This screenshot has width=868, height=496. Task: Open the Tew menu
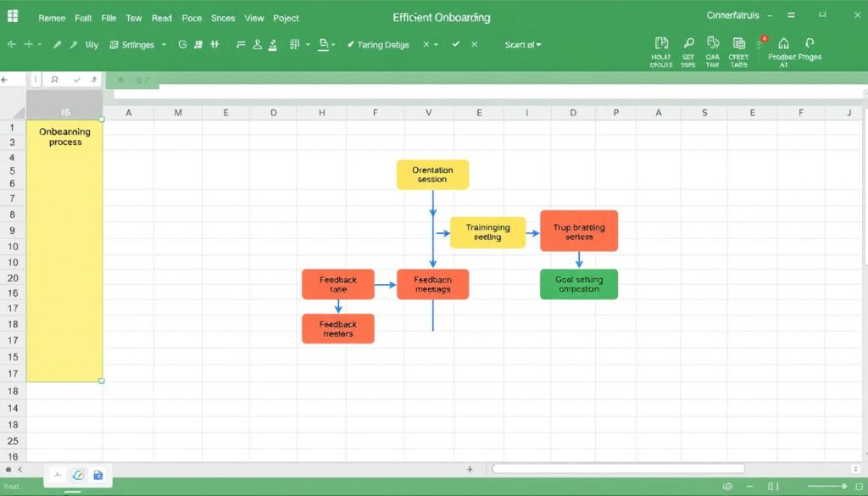134,19
